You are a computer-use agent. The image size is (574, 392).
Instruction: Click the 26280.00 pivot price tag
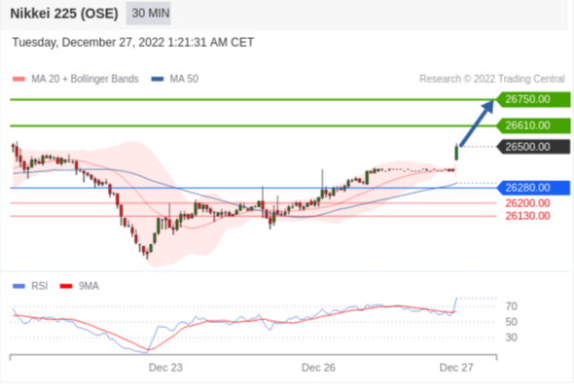[x=533, y=188]
